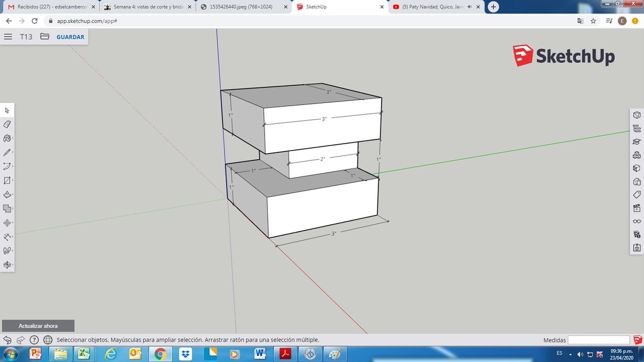Screen dimensions: 644x362
Task: Open Dropbox from the taskbar
Action: pos(186,353)
